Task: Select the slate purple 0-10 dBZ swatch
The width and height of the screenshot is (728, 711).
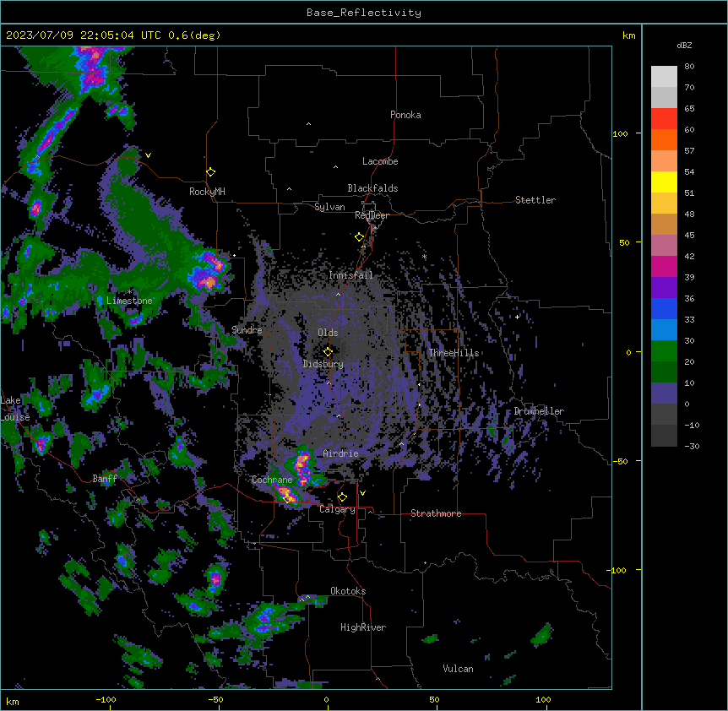Action: [x=664, y=393]
